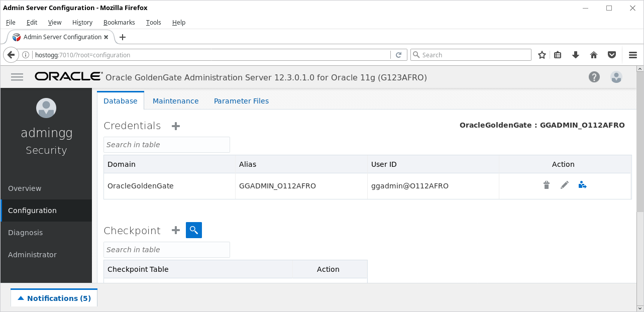This screenshot has width=644, height=312.
Task: Open the user account avatar menu
Action: point(616,77)
